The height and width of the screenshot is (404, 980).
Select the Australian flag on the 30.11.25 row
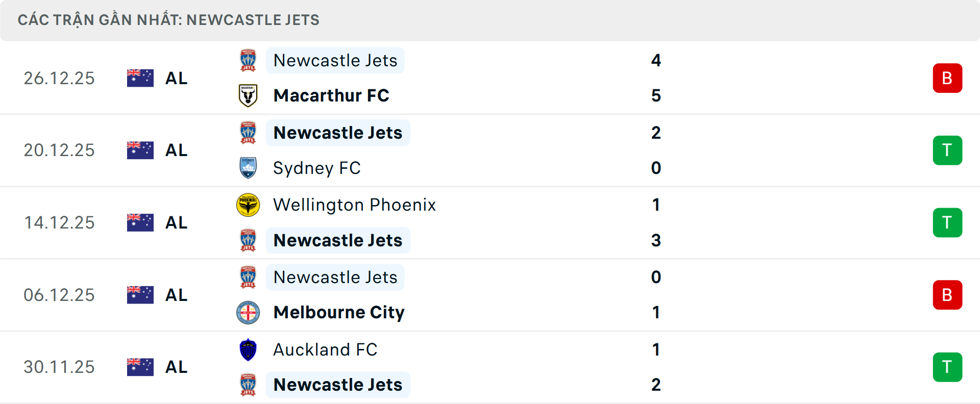pos(140,367)
